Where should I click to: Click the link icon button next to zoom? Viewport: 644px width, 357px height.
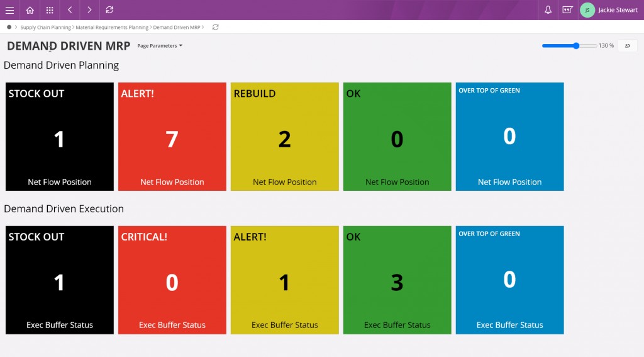[627, 45]
